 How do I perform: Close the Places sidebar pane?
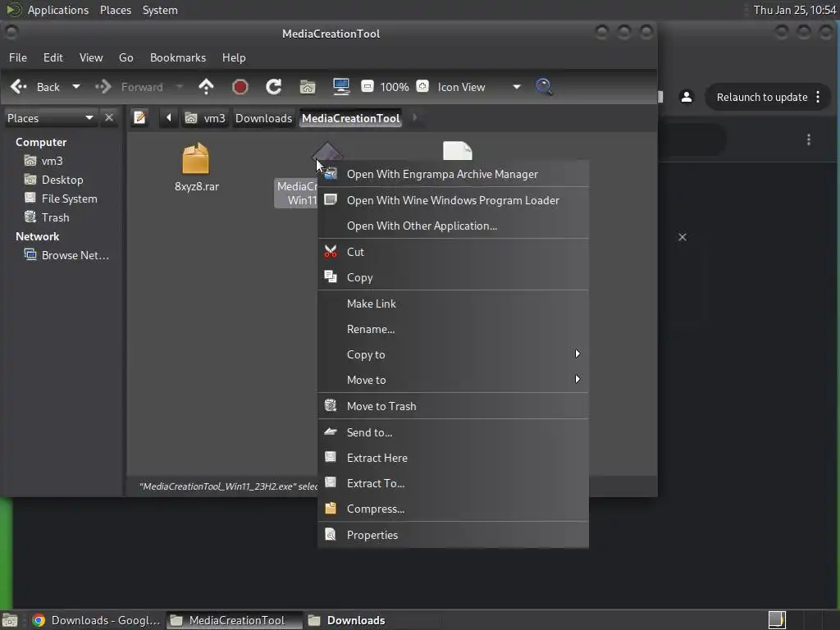tap(109, 117)
